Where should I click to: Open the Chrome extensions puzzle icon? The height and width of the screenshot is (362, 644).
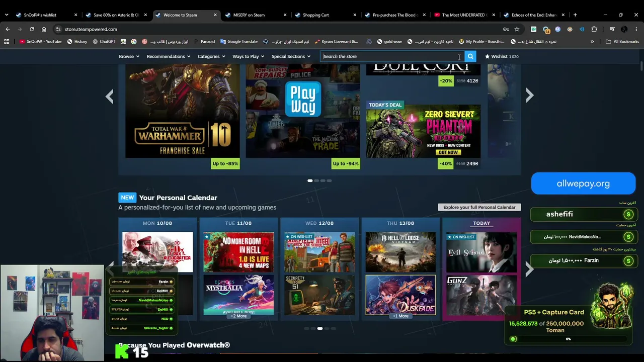pos(594,29)
